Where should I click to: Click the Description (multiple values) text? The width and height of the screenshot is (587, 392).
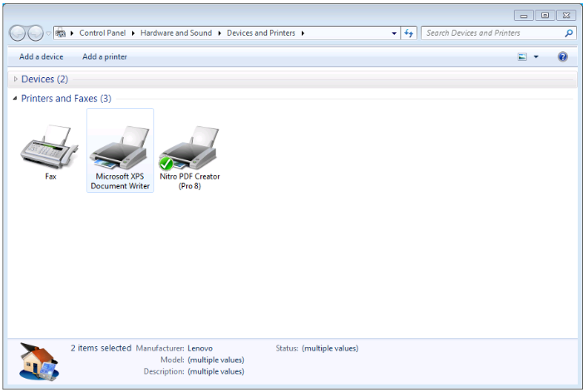tap(215, 372)
